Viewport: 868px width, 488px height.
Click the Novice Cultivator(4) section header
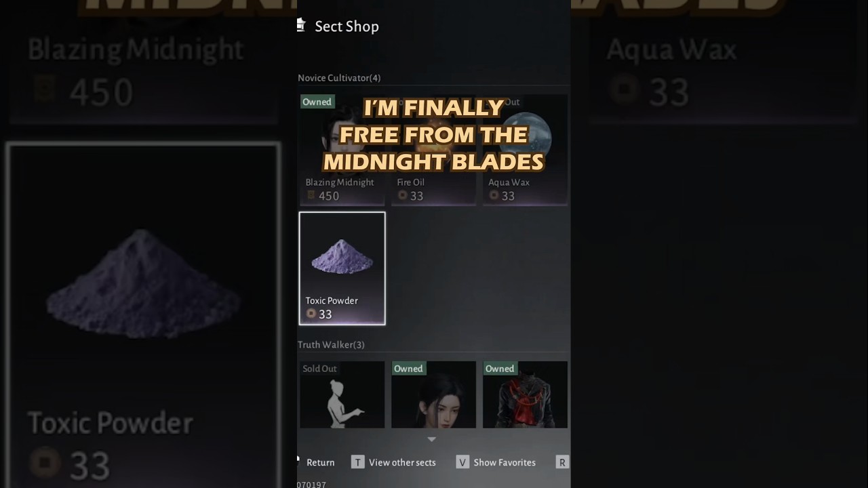click(339, 78)
